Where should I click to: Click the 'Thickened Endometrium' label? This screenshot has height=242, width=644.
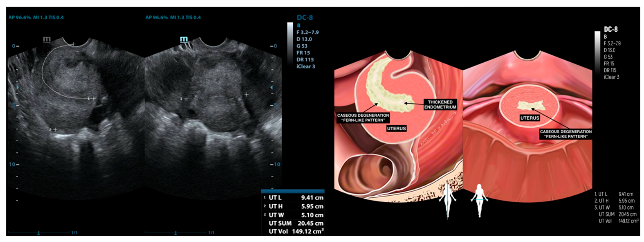tap(440, 105)
